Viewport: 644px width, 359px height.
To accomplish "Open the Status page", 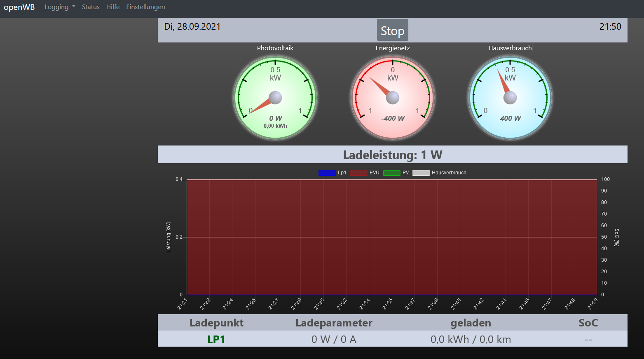I will coord(91,7).
